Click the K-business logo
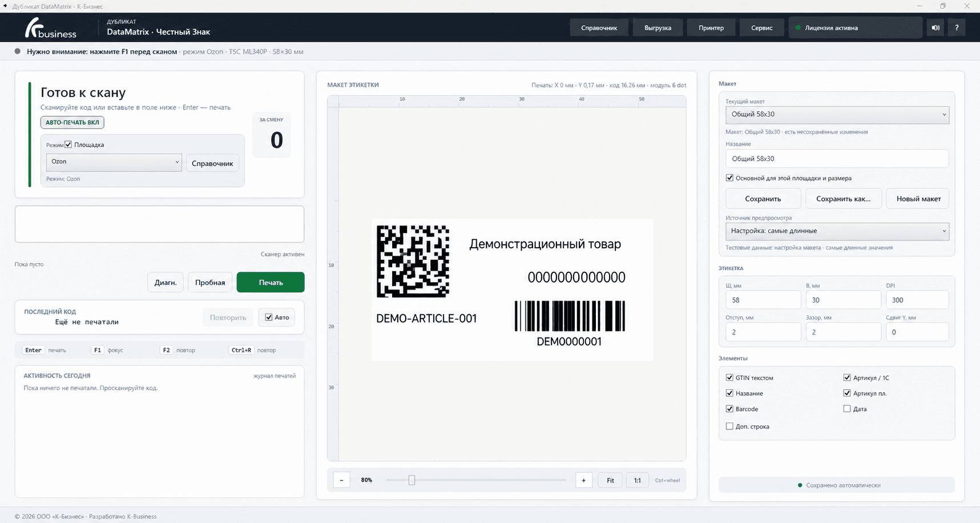 pyautogui.click(x=51, y=27)
